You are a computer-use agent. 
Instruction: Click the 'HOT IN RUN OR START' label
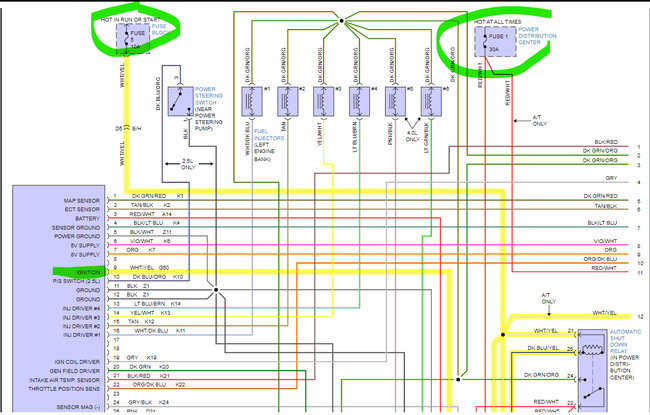(131, 19)
